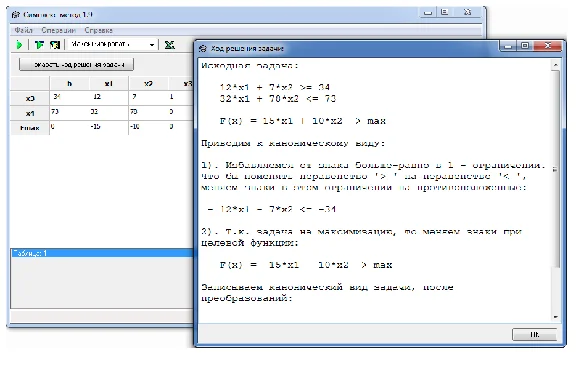Maximize the solution progress window
The height and width of the screenshot is (368, 576).
pos(525,46)
